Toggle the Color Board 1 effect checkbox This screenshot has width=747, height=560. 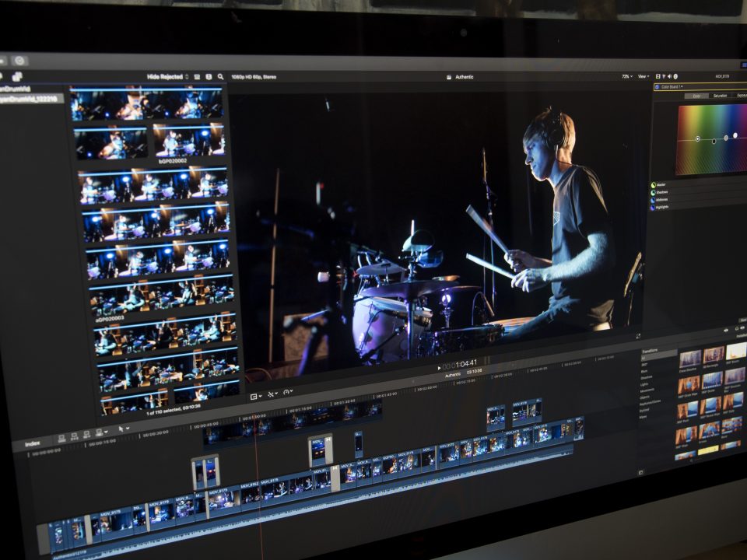657,86
